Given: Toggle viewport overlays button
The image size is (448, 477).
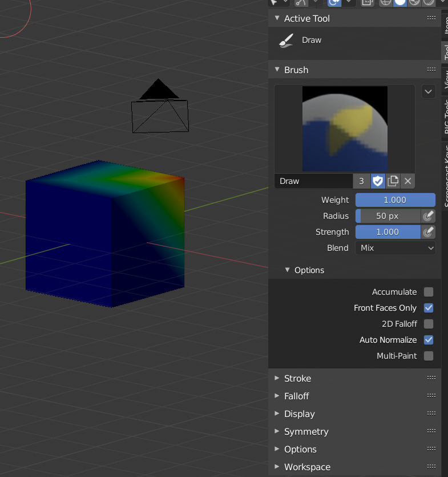Looking at the screenshot, I should (x=334, y=2).
